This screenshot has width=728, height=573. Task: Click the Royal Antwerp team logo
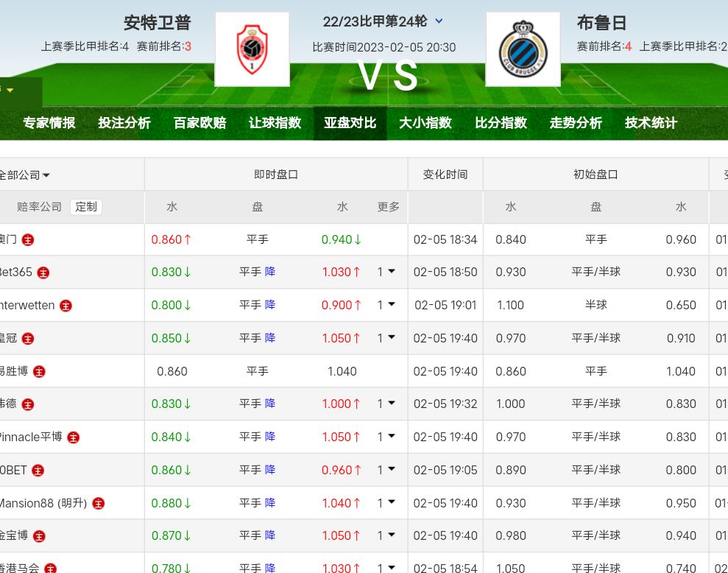[252, 49]
